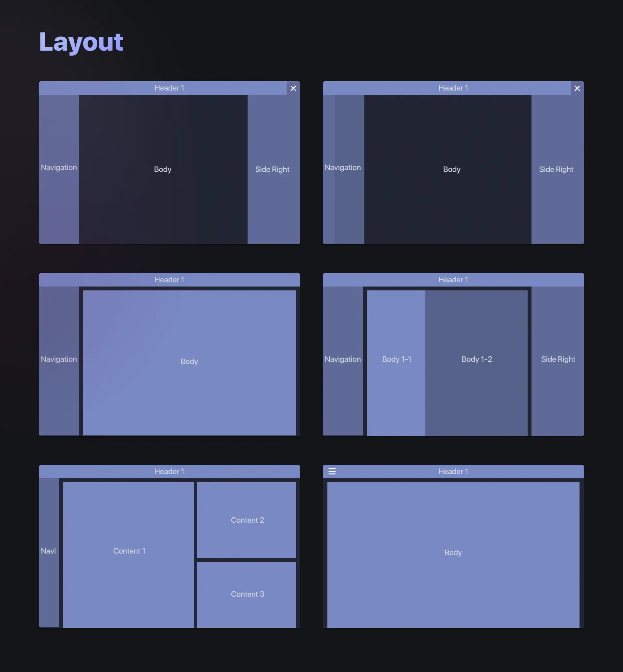
Task: Close the top-left Header 1 panel
Action: (x=293, y=88)
